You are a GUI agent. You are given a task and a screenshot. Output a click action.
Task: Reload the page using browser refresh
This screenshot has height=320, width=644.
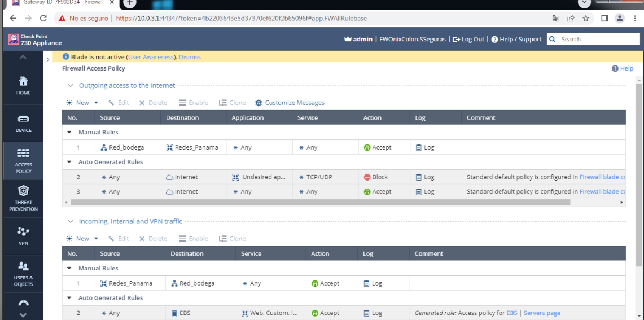tap(43, 18)
